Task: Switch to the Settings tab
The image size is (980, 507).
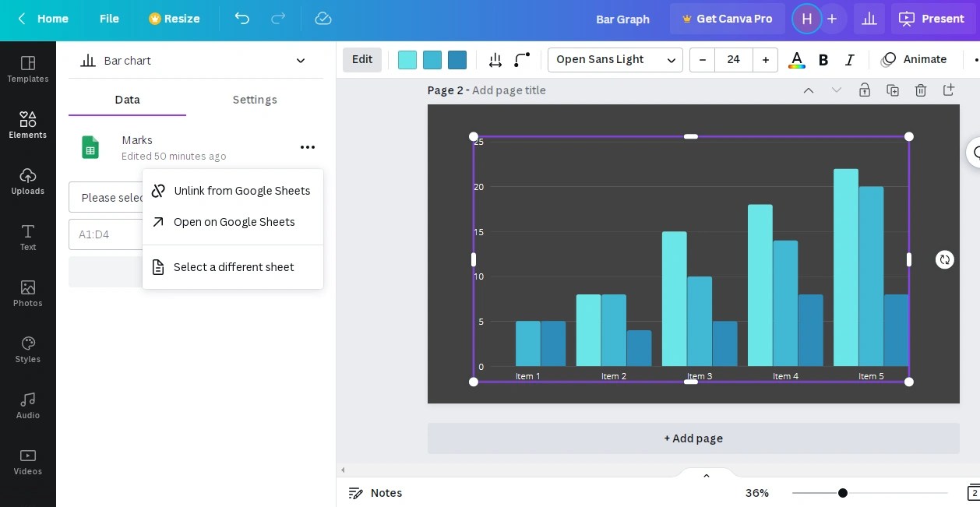Action: pos(255,100)
